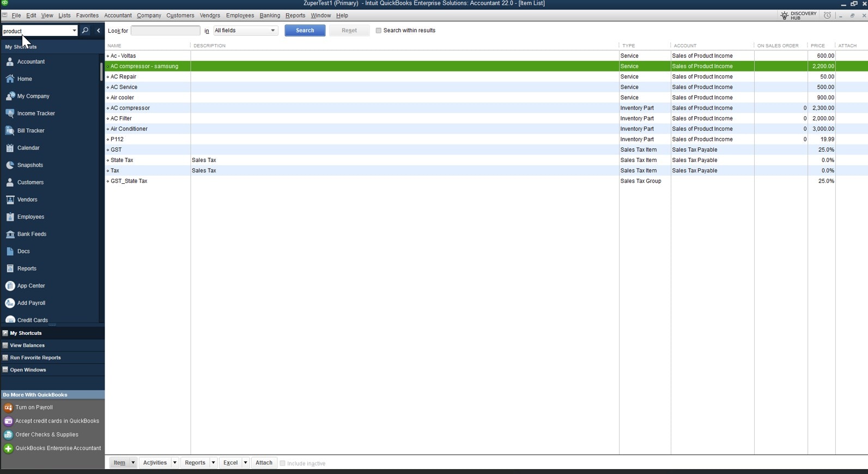The height and width of the screenshot is (474, 868).
Task: Open the Activities dropdown arrow
Action: click(175, 463)
